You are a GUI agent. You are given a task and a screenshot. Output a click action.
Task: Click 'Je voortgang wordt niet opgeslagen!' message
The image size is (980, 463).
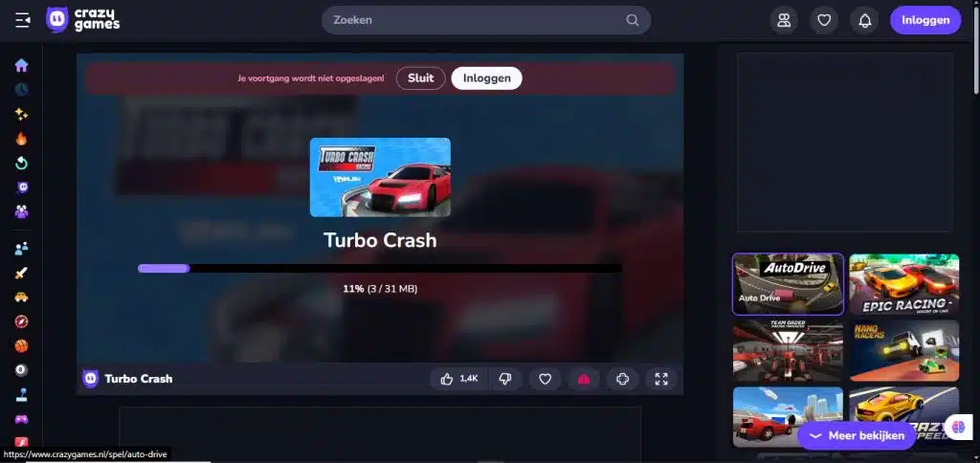[311, 78]
